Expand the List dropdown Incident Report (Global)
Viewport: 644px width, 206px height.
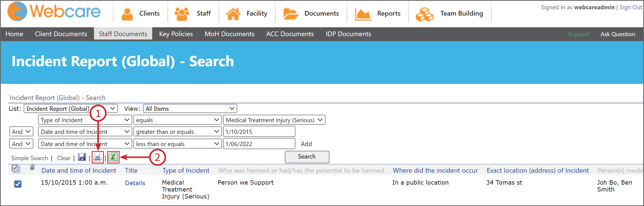(71, 109)
